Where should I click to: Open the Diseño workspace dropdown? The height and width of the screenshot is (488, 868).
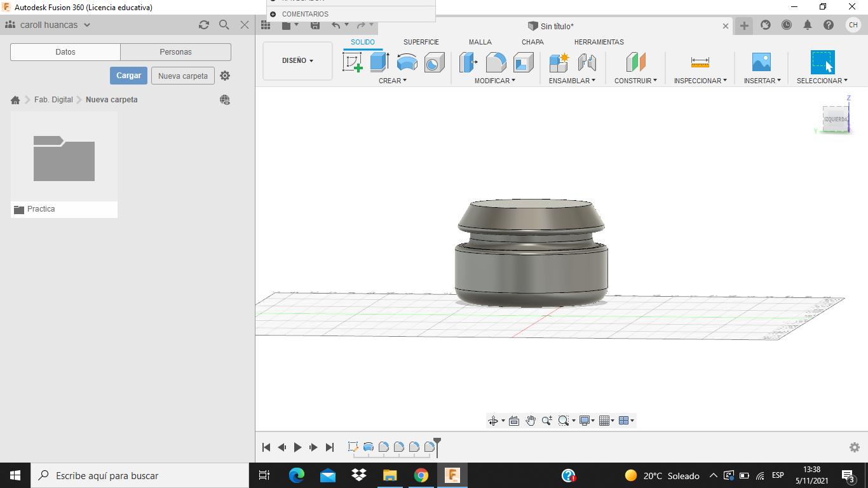[297, 61]
